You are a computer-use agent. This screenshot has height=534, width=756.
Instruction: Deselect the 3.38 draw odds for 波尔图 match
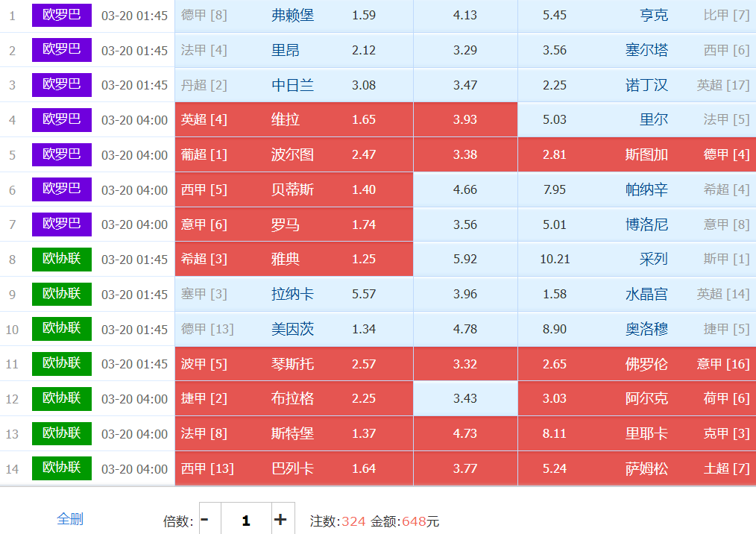tap(465, 155)
